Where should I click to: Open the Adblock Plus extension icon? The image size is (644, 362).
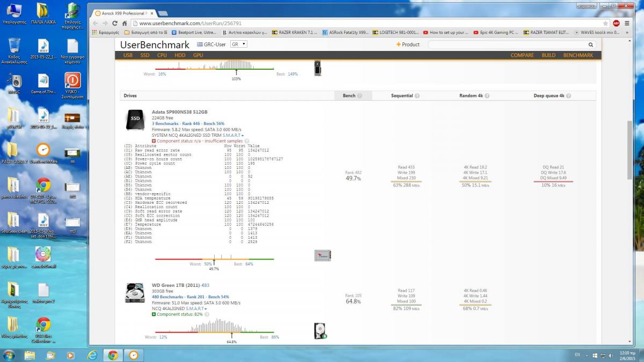tap(616, 23)
